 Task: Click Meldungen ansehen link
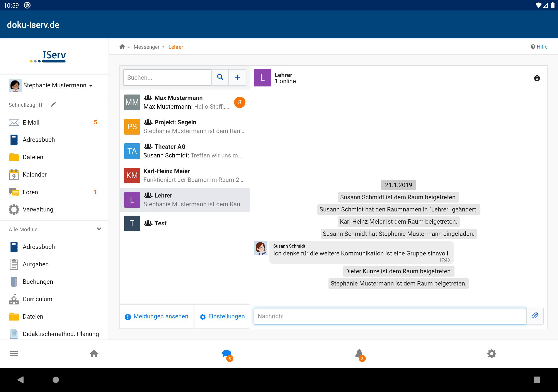157,316
